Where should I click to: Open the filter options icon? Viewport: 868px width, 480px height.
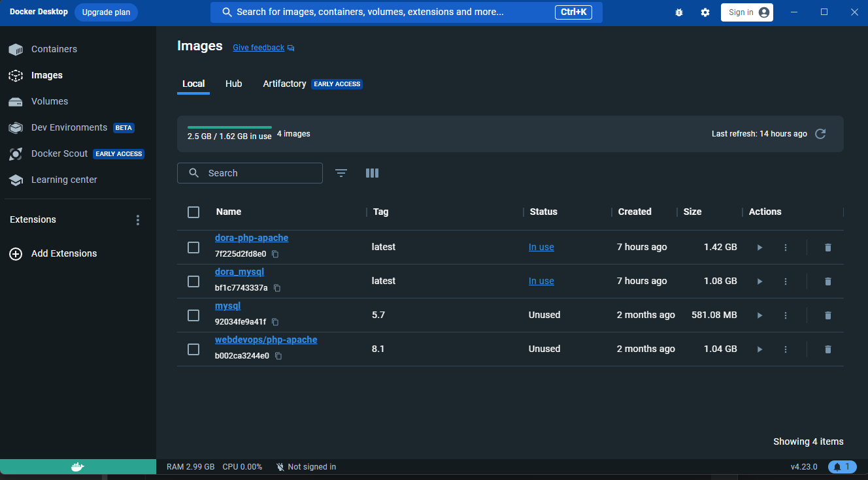[x=341, y=173]
